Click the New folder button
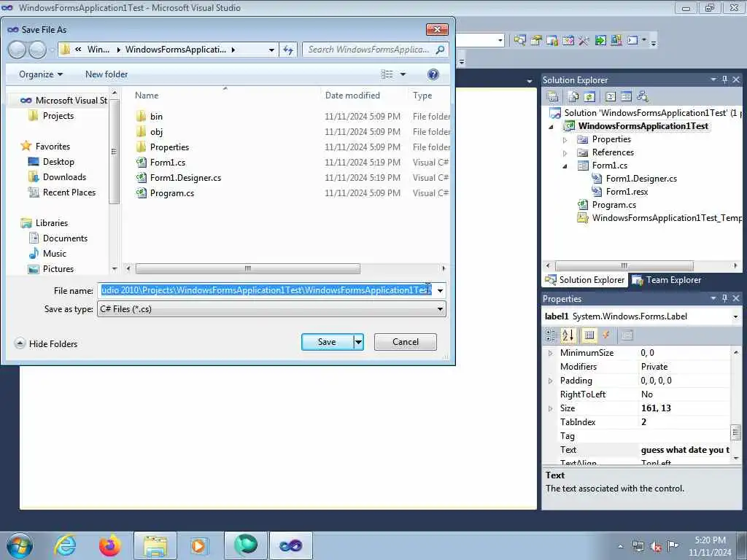This screenshot has height=560, width=747. coord(107,74)
